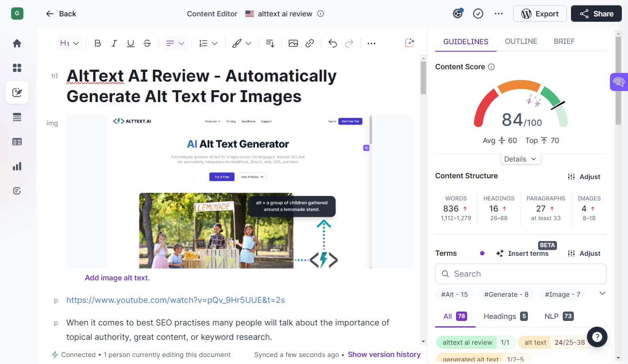Image resolution: width=628 pixels, height=364 pixels.
Task: Go Back to the previous page
Action: (61, 14)
